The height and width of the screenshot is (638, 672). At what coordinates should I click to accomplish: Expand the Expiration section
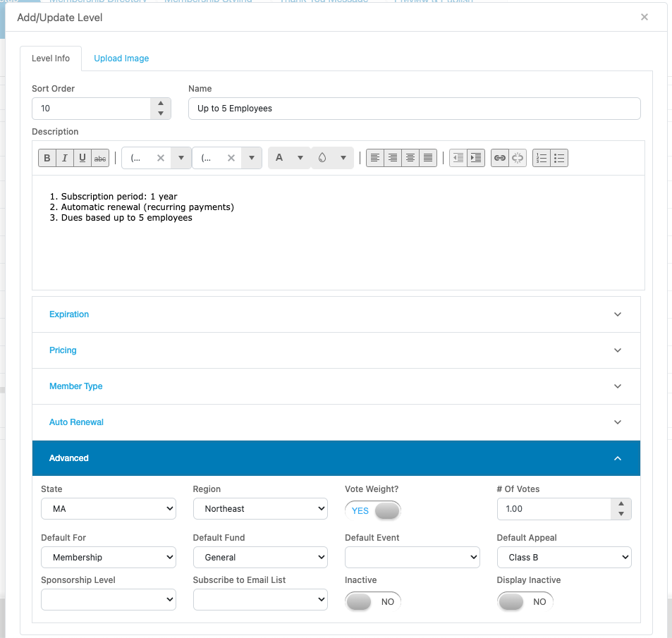[336, 314]
